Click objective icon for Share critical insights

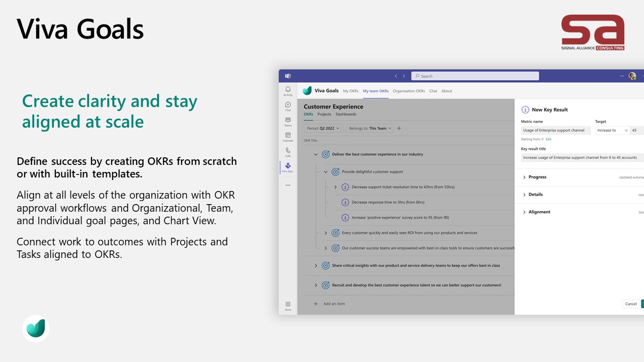[326, 265]
